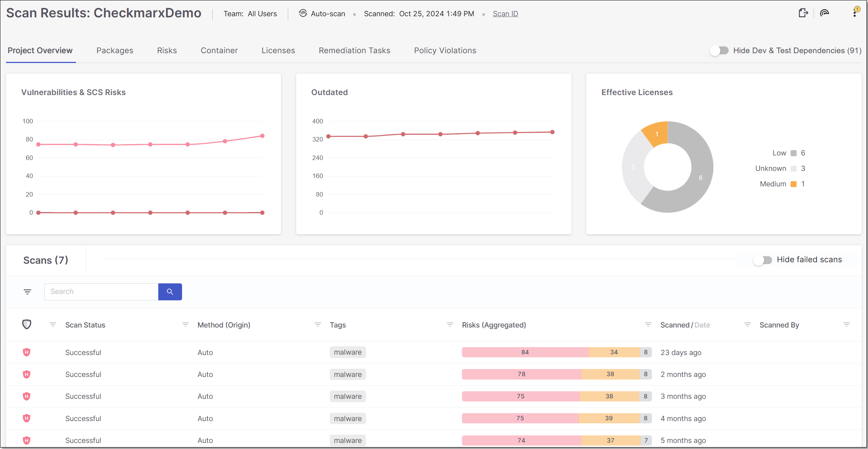This screenshot has height=449, width=868.
Task: Click Successful status in 3 months ago row
Action: pyautogui.click(x=83, y=396)
